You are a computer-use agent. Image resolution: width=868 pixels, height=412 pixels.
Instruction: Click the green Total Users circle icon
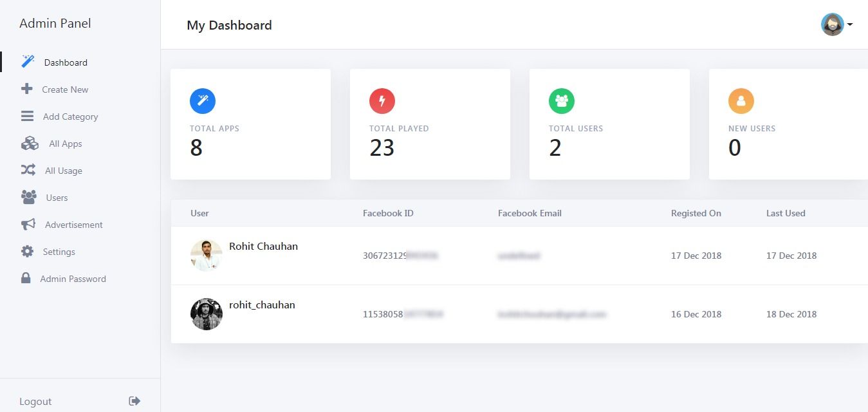(562, 101)
